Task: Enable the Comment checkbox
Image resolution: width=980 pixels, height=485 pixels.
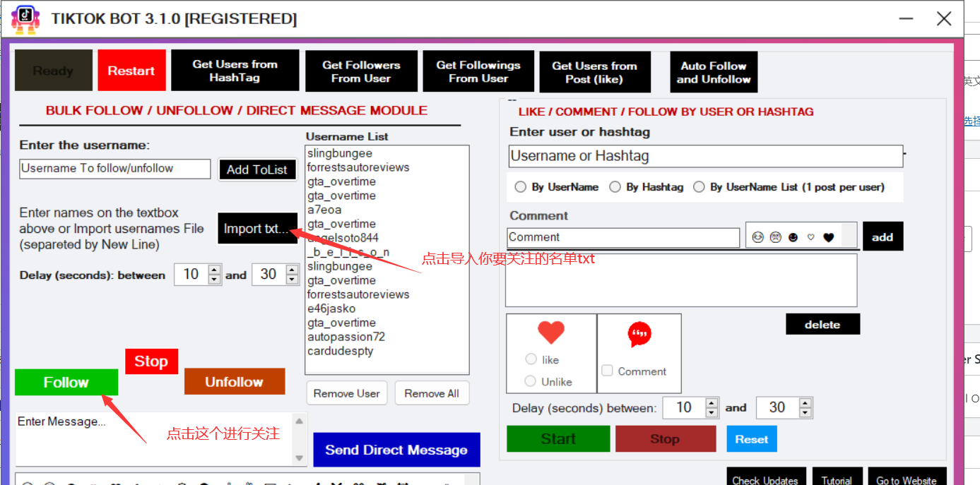Action: click(x=607, y=371)
